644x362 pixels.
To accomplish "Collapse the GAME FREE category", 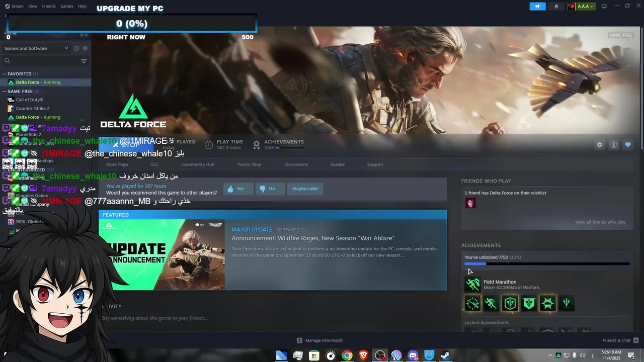I will [20, 92].
